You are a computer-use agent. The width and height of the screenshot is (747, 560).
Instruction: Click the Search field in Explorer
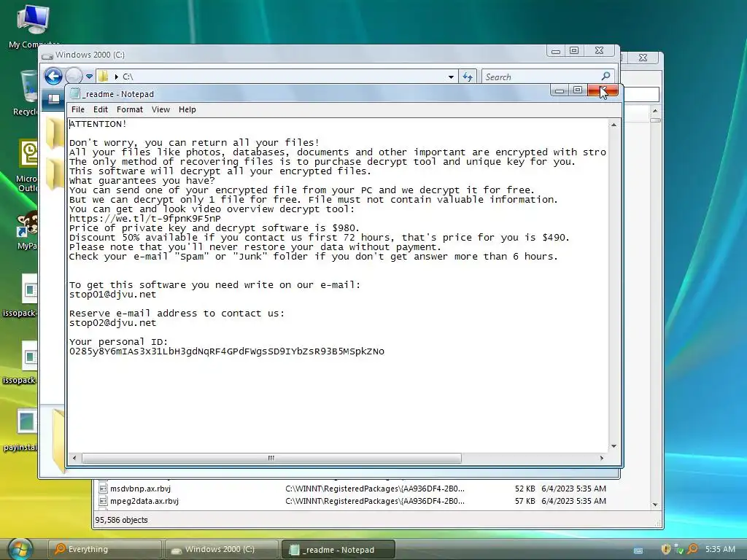tap(548, 77)
